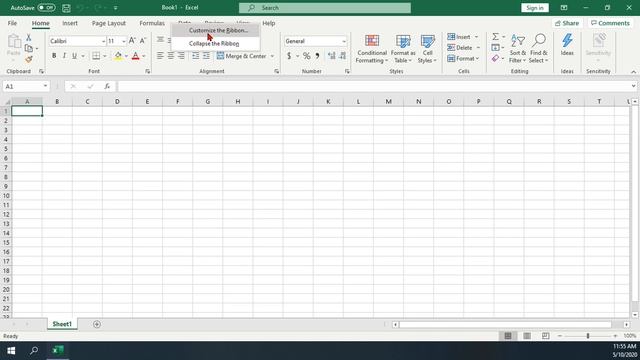Open the General number format dropdown
The height and width of the screenshot is (360, 640).
(x=344, y=41)
